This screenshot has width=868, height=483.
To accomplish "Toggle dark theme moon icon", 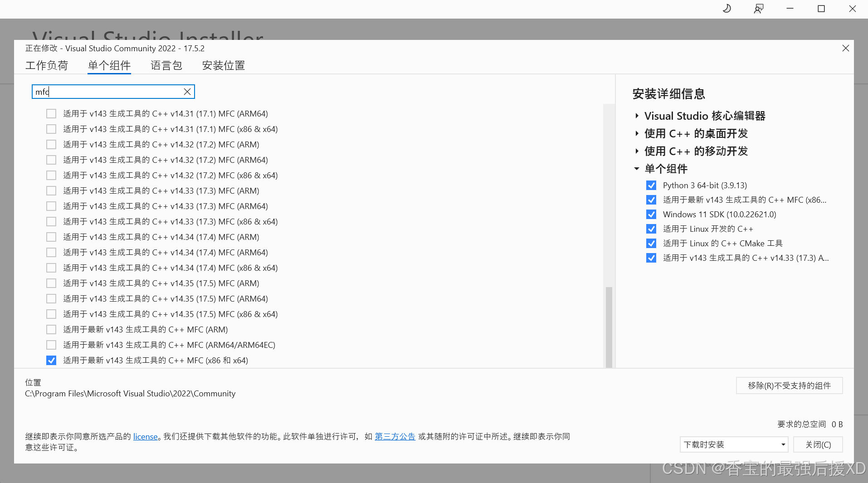I will click(x=727, y=9).
